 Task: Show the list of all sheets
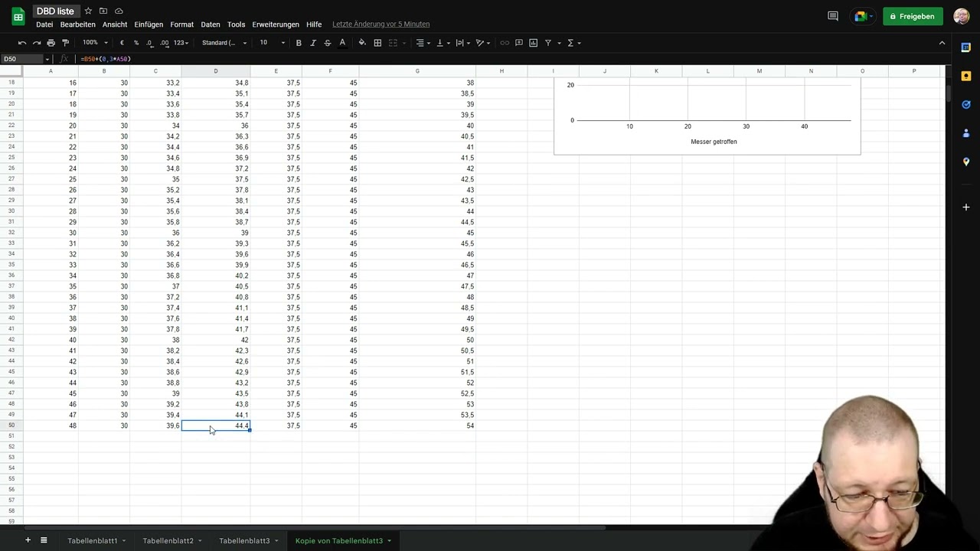pyautogui.click(x=44, y=540)
